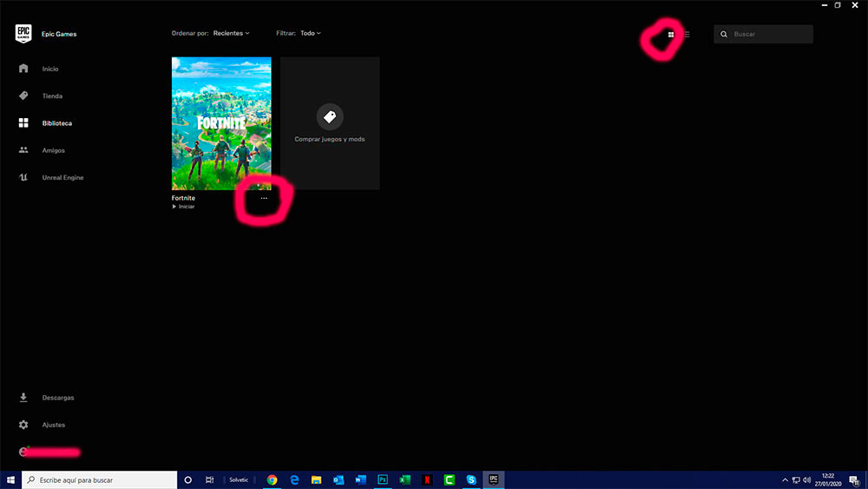Image resolution: width=868 pixels, height=489 pixels.
Task: Click the Biblioteca grid icon
Action: tap(23, 122)
